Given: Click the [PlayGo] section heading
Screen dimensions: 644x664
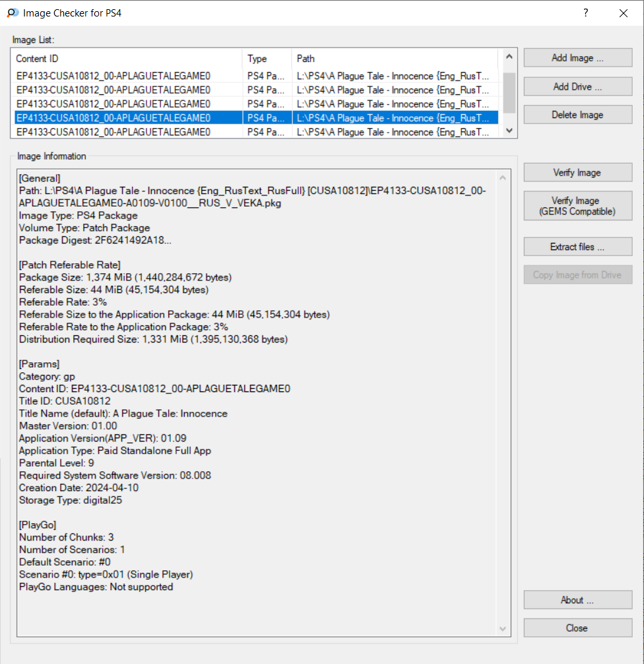Looking at the screenshot, I should [38, 525].
